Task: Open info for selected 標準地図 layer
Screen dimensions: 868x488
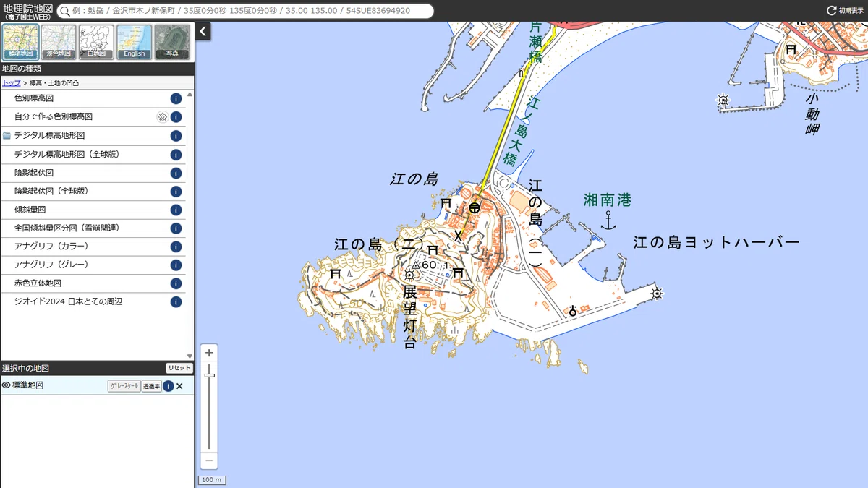Action: [x=168, y=386]
